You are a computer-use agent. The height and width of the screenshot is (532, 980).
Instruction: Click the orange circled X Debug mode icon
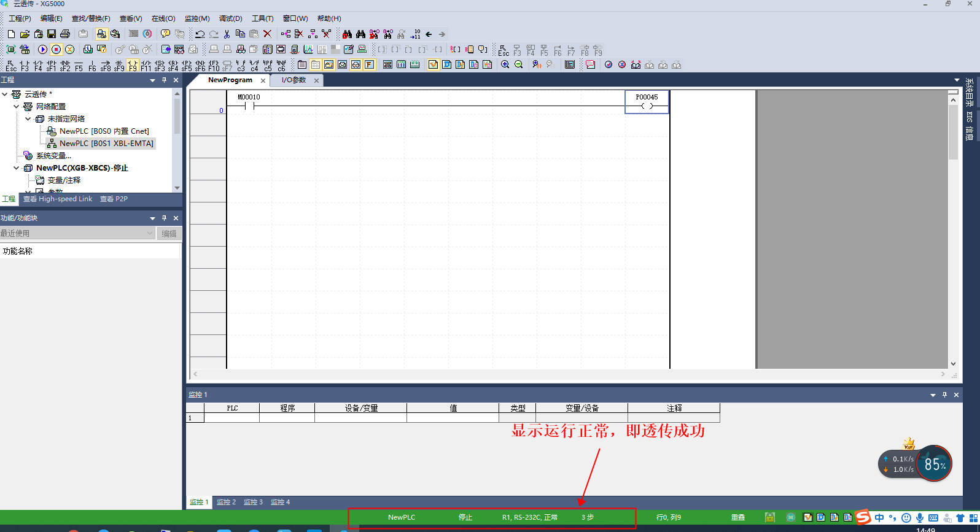69,50
